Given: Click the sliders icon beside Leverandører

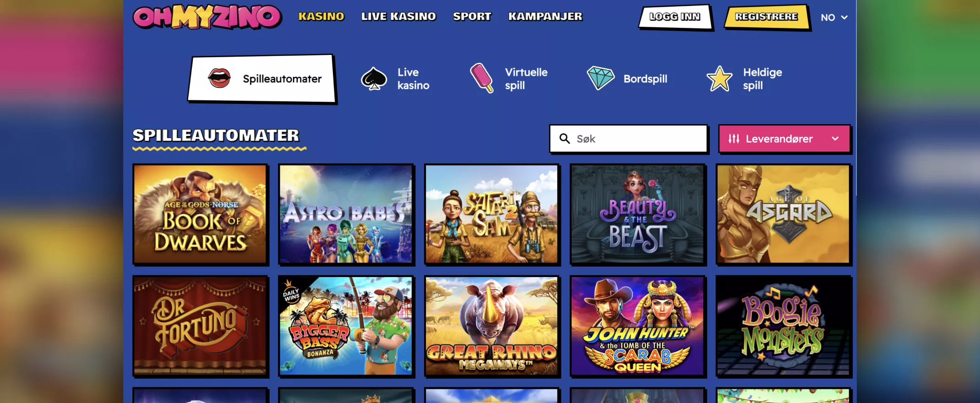Looking at the screenshot, I should [x=734, y=139].
